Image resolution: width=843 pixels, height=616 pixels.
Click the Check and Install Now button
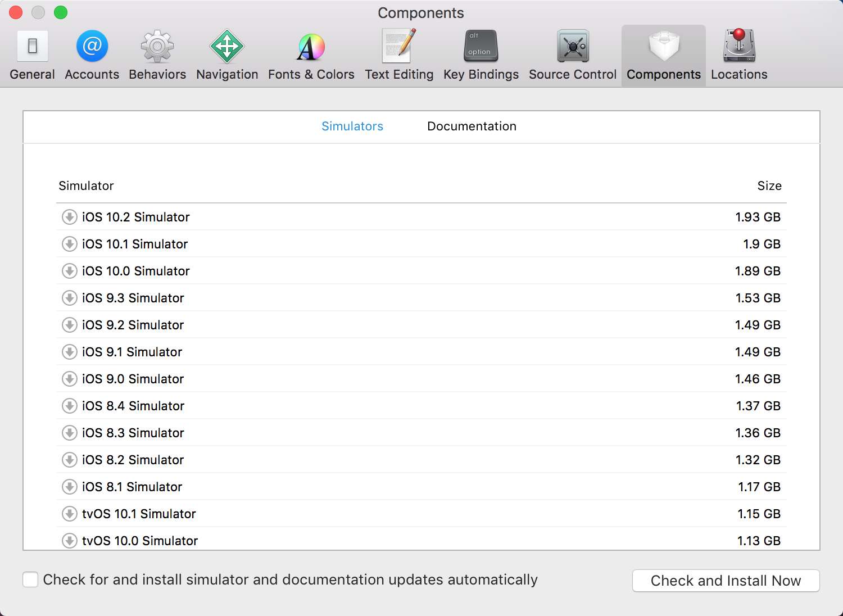726,581
